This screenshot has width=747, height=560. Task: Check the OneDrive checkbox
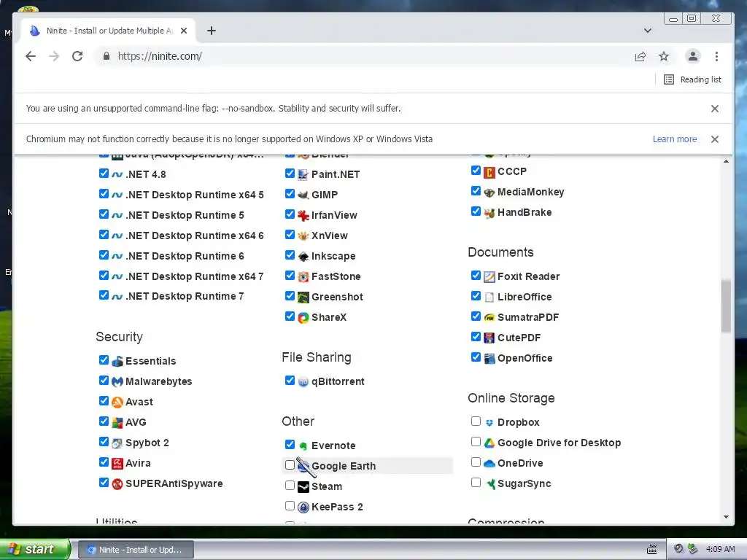tap(476, 462)
